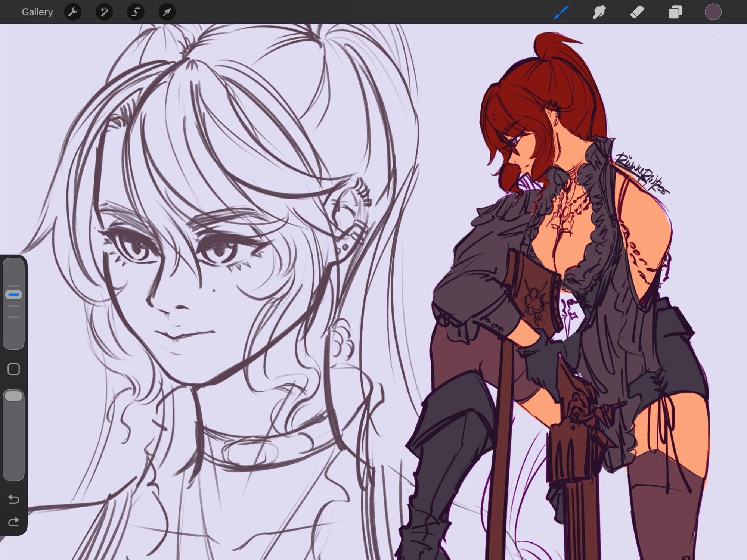Open the Gallery view
This screenshot has width=747, height=560.
coord(37,12)
